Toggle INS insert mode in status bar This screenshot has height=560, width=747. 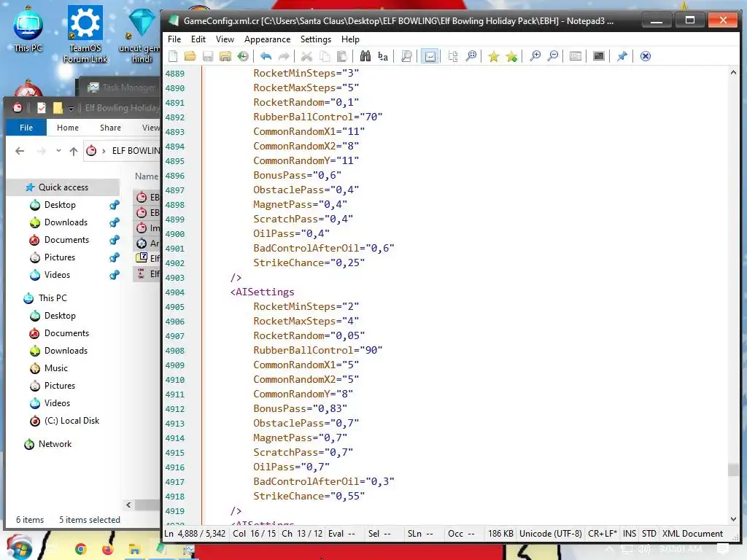coord(630,534)
